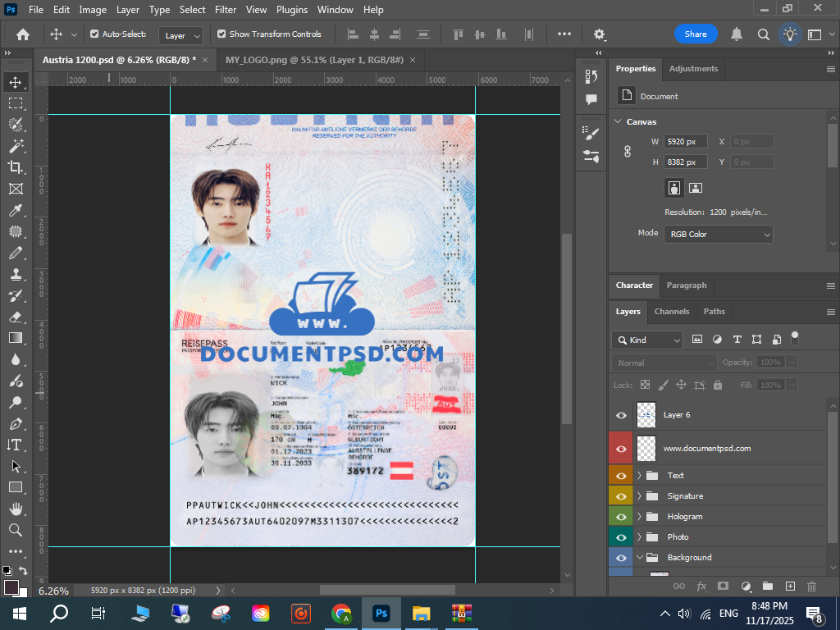
Task: Choose the Horizontal Type tool
Action: [16, 445]
